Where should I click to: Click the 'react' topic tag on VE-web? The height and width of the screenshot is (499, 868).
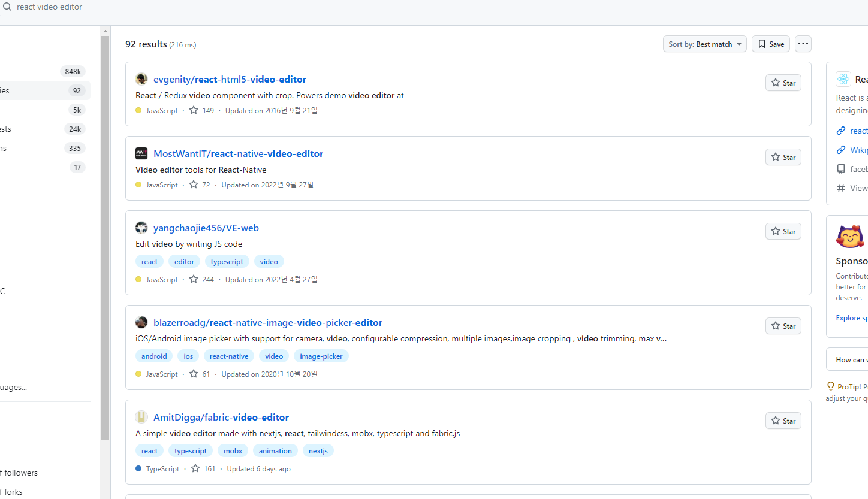(x=150, y=262)
